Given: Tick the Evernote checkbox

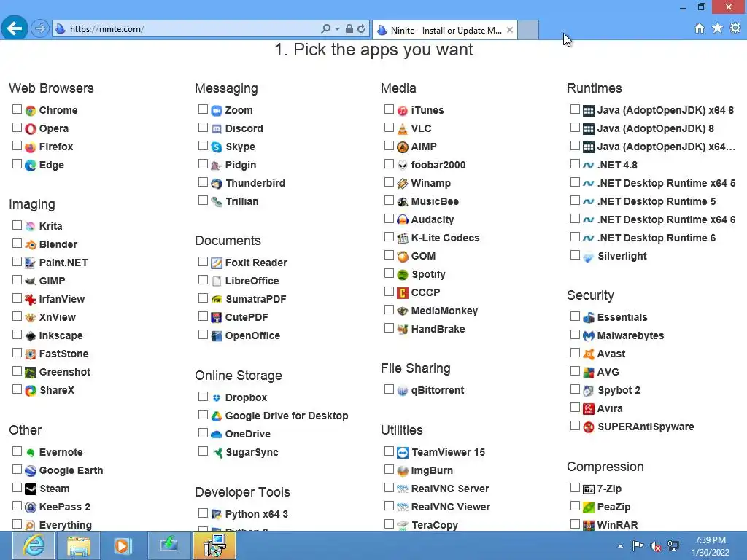Looking at the screenshot, I should pyautogui.click(x=18, y=451).
